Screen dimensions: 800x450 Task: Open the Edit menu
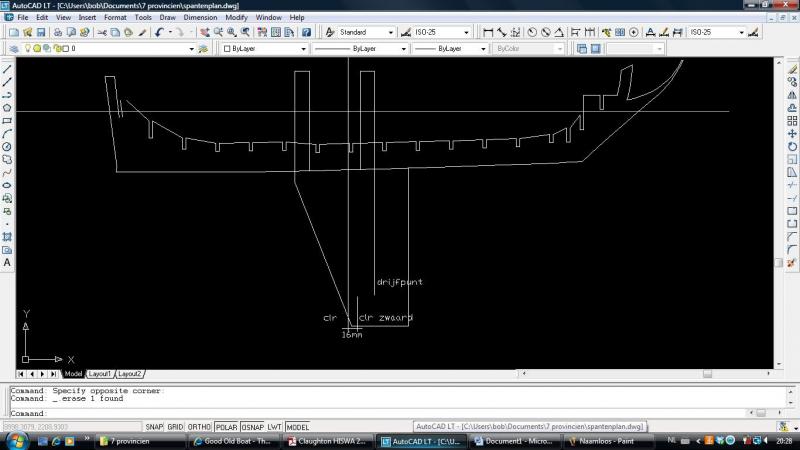tap(42, 17)
